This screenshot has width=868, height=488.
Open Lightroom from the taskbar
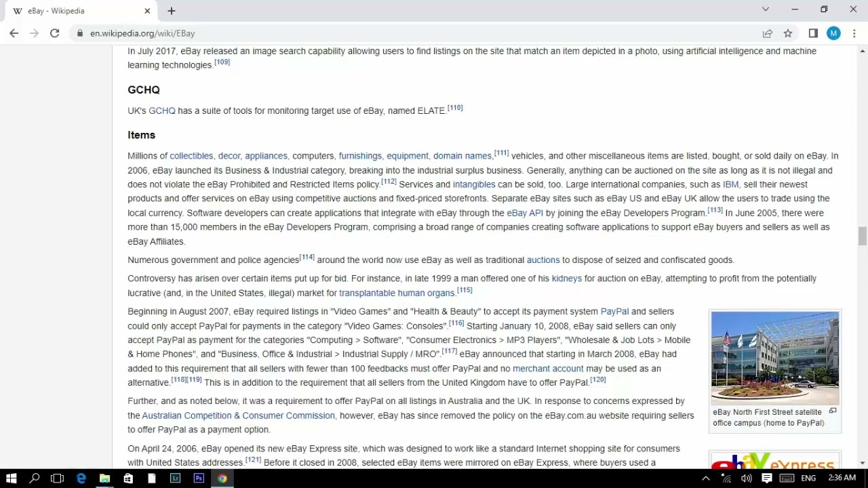(x=175, y=478)
